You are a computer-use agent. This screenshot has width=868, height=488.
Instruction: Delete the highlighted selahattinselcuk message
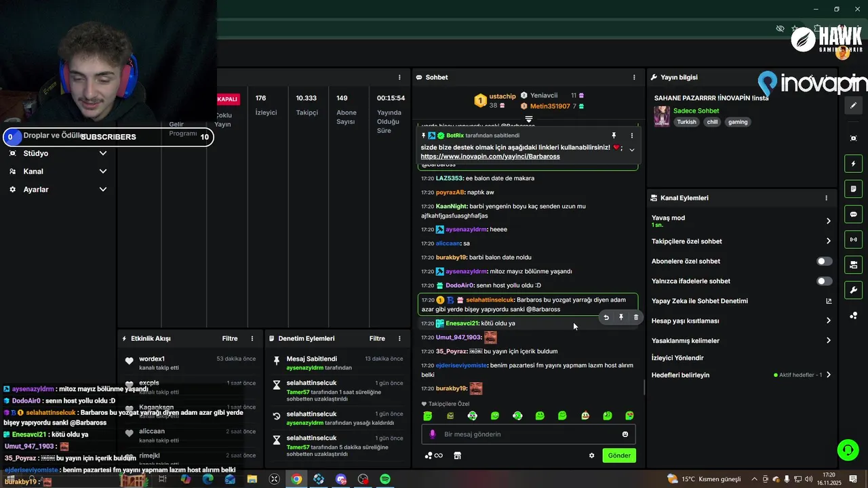click(x=635, y=317)
